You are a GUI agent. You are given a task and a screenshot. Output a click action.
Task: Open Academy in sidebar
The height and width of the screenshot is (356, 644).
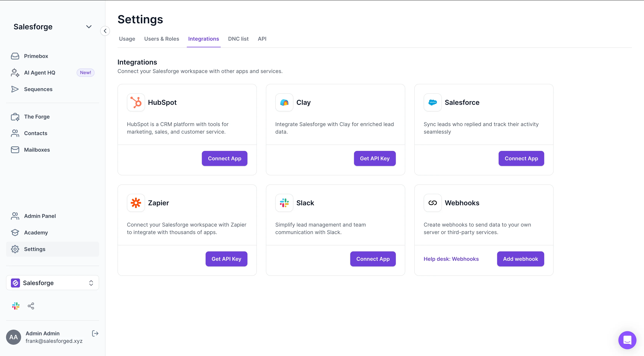point(36,232)
